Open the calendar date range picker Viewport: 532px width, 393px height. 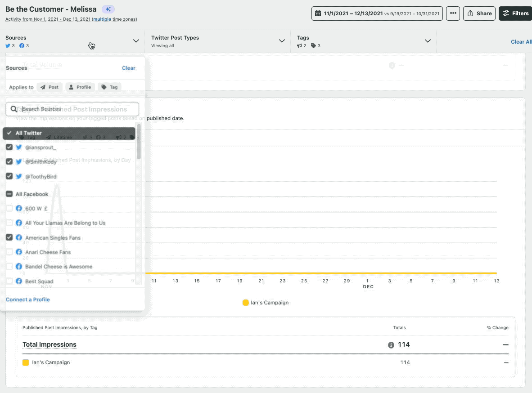point(377,13)
